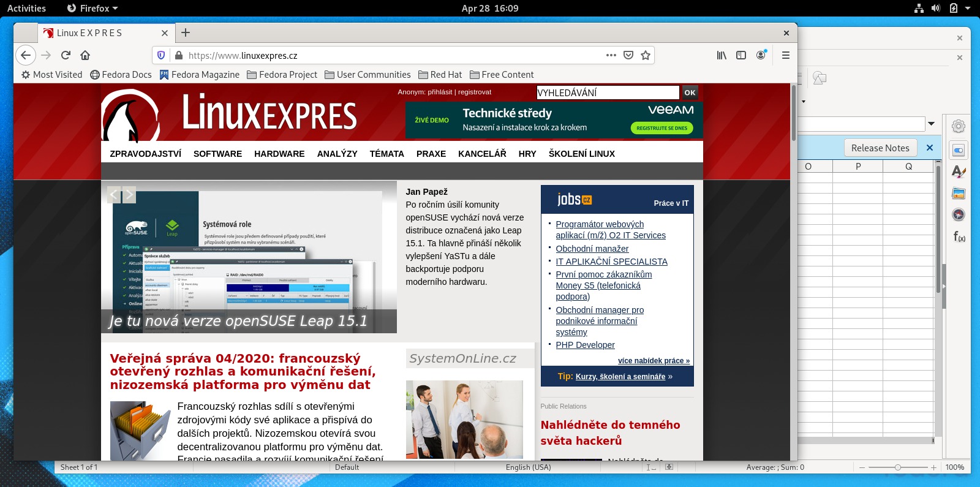Image resolution: width=980 pixels, height=487 pixels.
Task: Open Calc sidebar Properties deck
Action: (959, 150)
